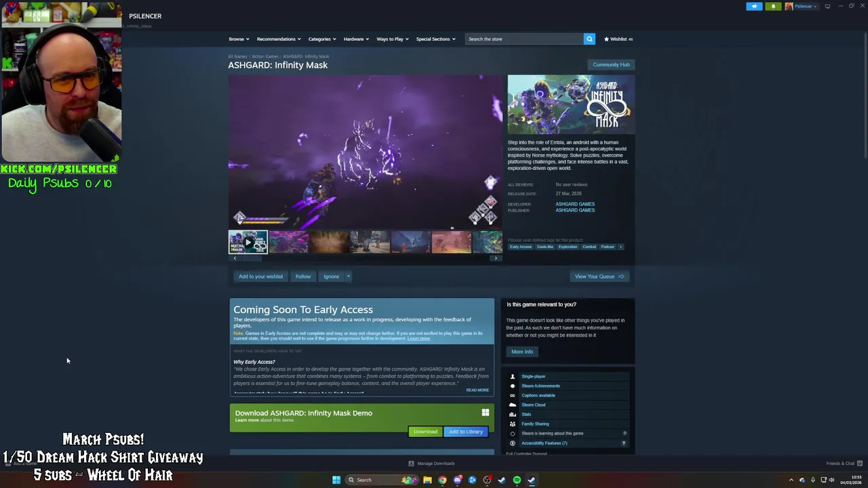Click the Action Games breadcrumb
Screen dimensions: 868x488
[x=265, y=56]
